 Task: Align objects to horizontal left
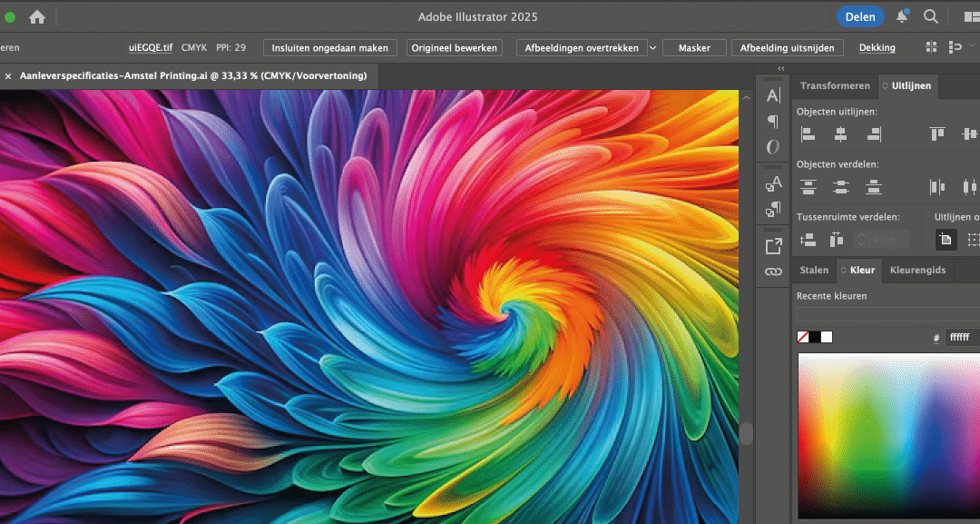point(808,133)
